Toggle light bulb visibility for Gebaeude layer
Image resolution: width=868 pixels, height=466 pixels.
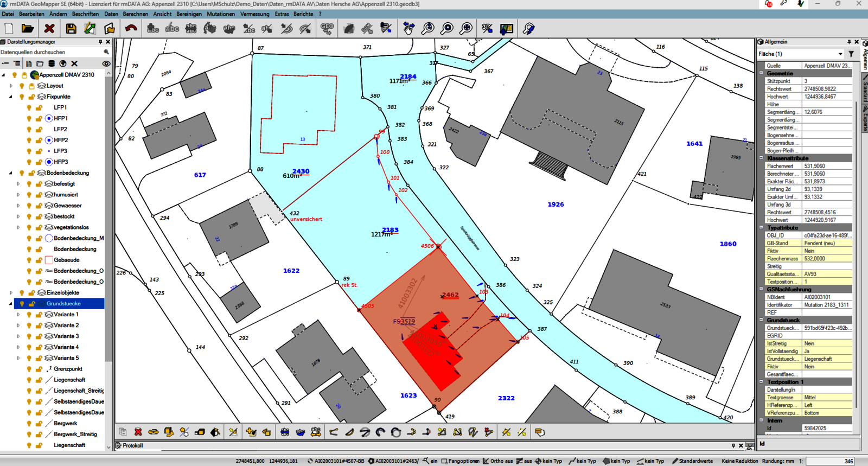(x=29, y=260)
